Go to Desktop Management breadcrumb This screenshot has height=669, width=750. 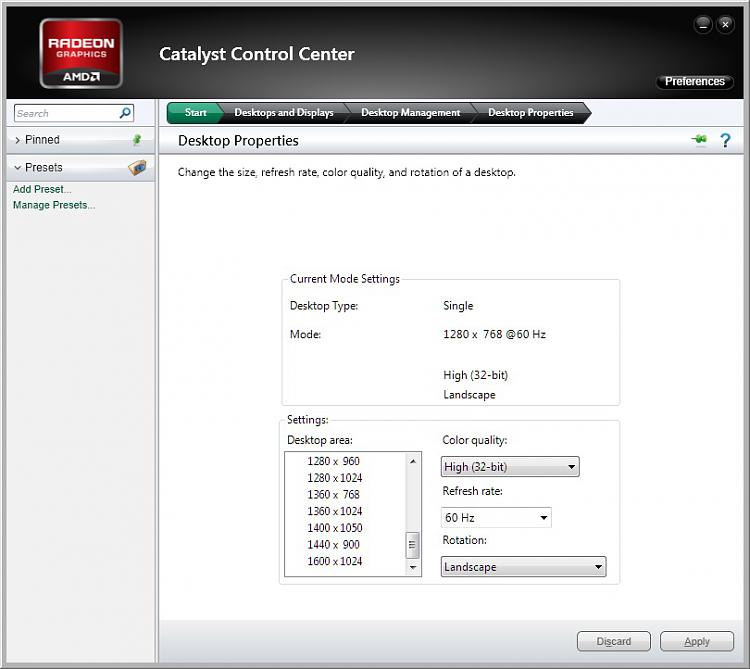click(410, 113)
